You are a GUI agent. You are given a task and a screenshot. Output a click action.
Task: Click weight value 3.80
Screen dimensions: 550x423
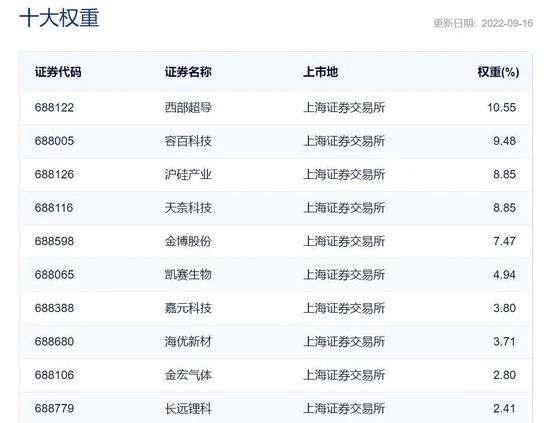(x=504, y=308)
